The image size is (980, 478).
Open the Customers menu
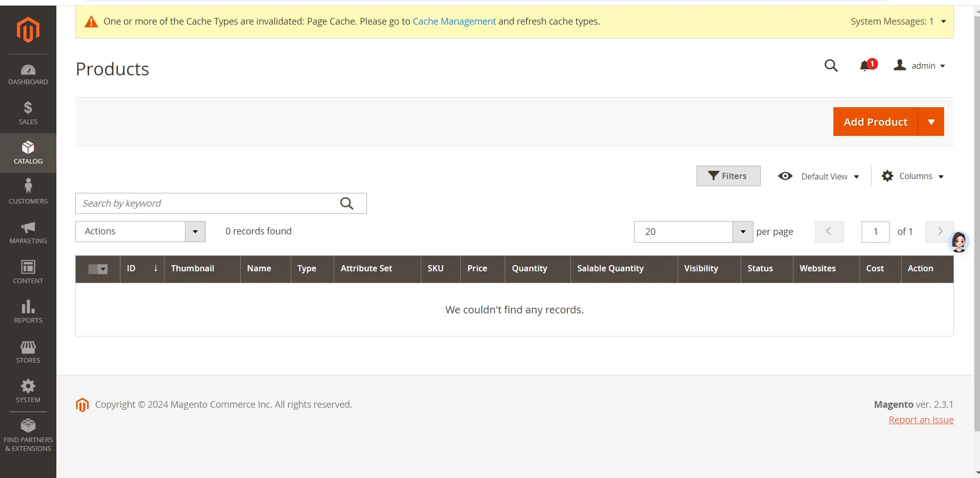tap(28, 192)
